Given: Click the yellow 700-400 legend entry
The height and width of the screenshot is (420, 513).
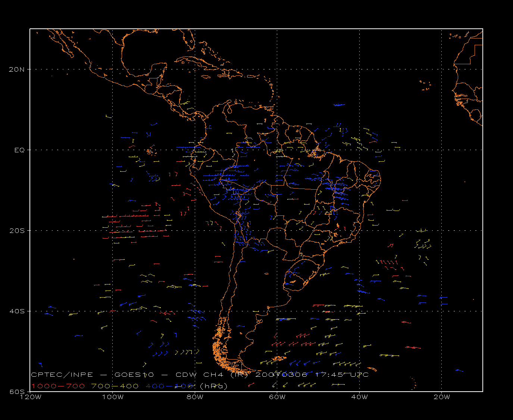Looking at the screenshot, I should pos(115,386).
